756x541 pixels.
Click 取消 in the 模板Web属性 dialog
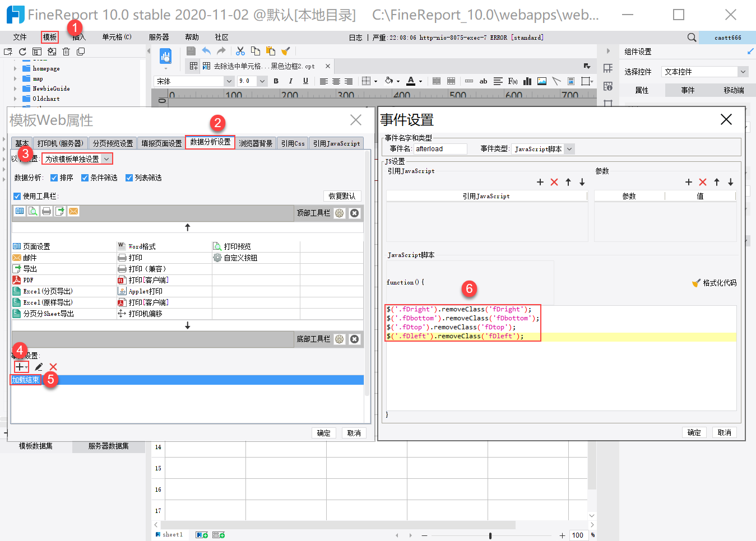coord(354,433)
